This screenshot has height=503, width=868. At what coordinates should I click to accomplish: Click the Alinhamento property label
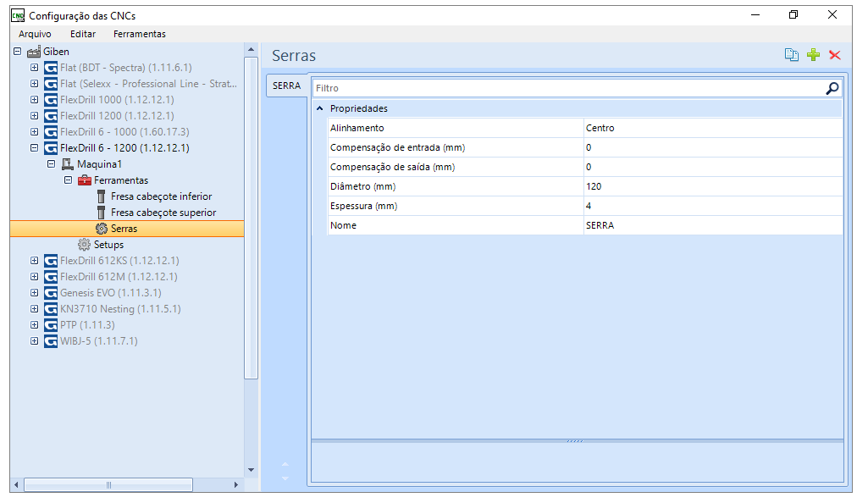pyautogui.click(x=357, y=128)
